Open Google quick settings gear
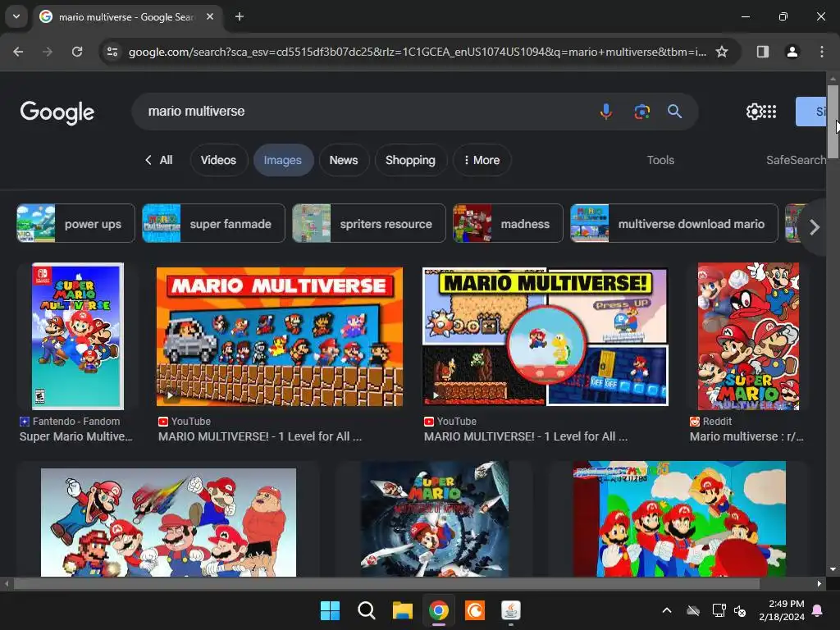The height and width of the screenshot is (630, 840). tap(754, 112)
